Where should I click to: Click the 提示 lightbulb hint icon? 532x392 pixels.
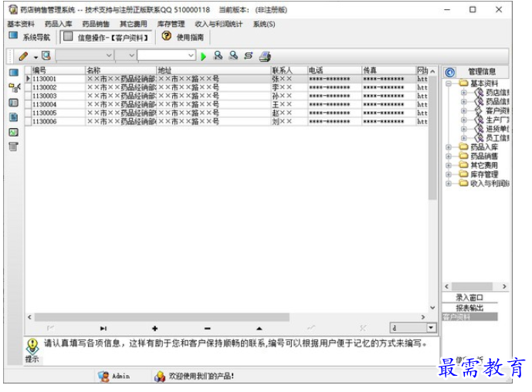[x=32, y=346]
